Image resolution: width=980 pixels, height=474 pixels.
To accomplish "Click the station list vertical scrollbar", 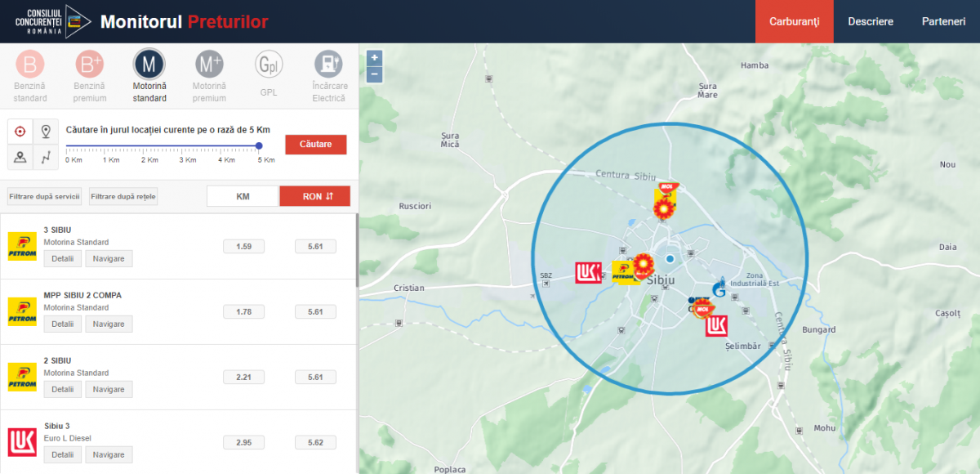I will point(356,250).
